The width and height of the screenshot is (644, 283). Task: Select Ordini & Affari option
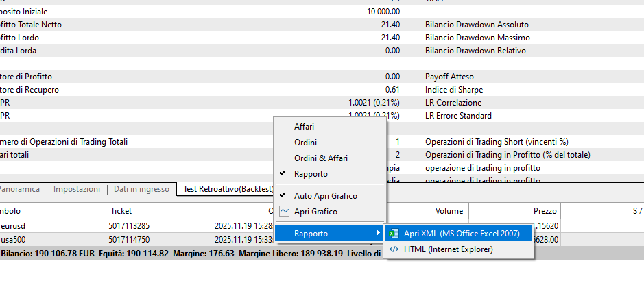coord(321,158)
